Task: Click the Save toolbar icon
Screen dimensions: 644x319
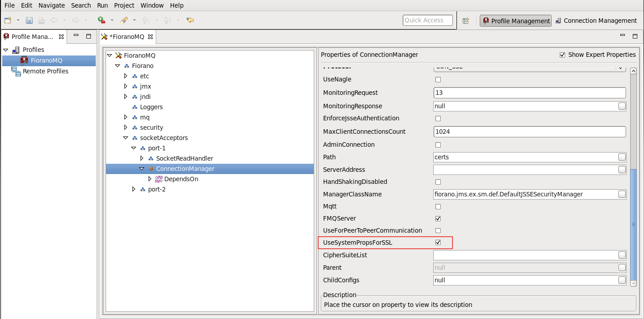Action: (x=29, y=20)
